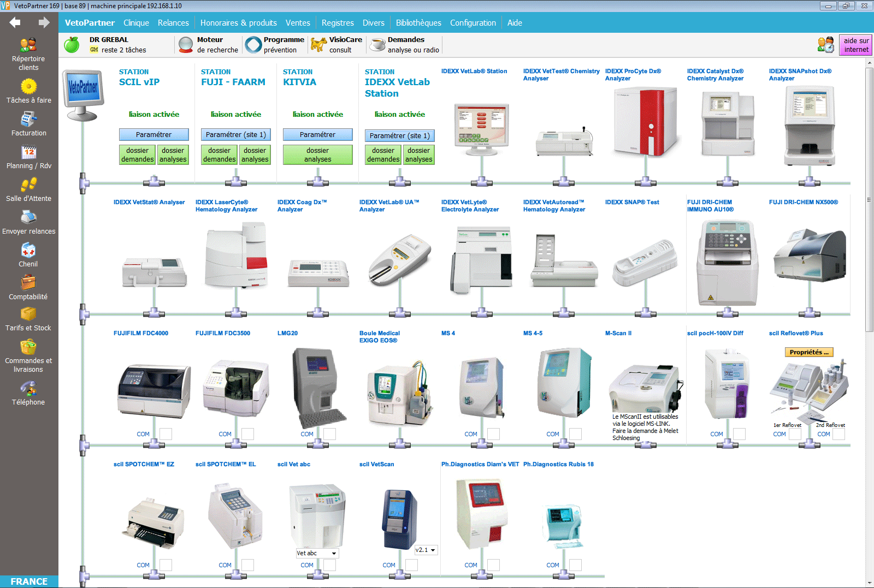The image size is (874, 588).
Task: Tick COM checkbox for FUJIFILM FDC4000
Action: pyautogui.click(x=166, y=434)
